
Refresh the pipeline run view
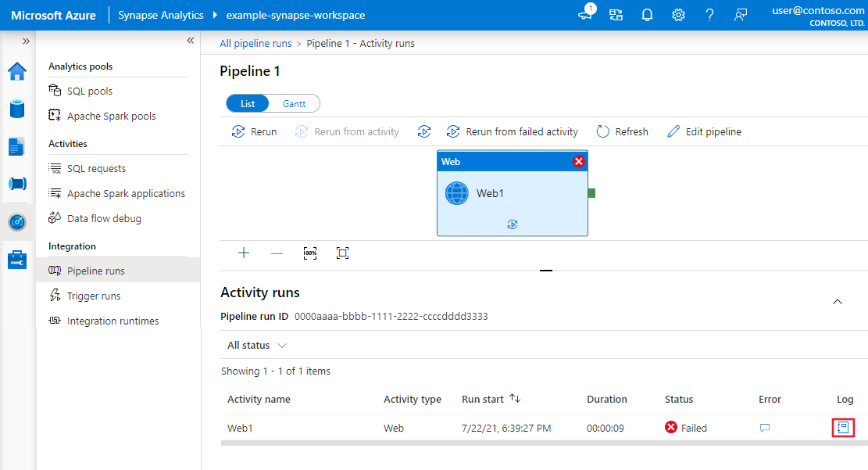[x=622, y=131]
